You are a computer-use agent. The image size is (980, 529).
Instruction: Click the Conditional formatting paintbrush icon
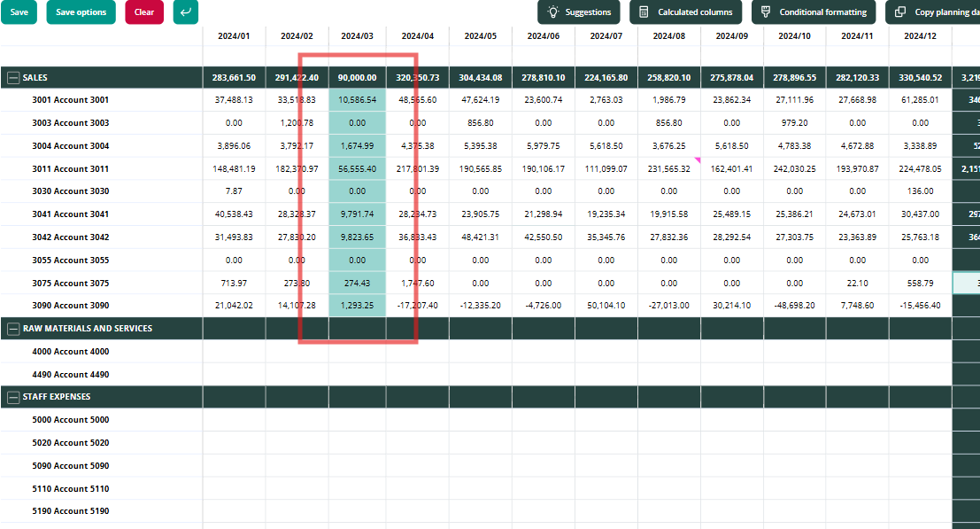pyautogui.click(x=766, y=12)
